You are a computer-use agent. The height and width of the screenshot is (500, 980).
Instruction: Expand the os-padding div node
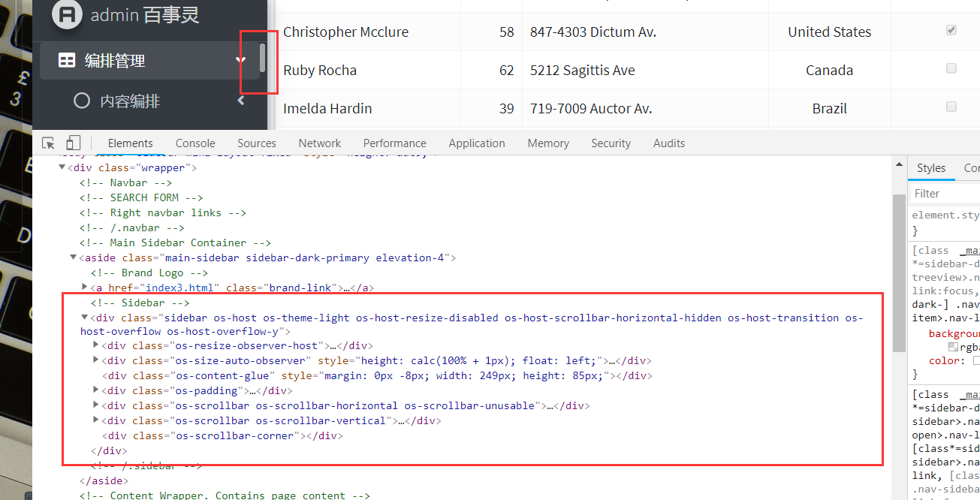pyautogui.click(x=95, y=390)
